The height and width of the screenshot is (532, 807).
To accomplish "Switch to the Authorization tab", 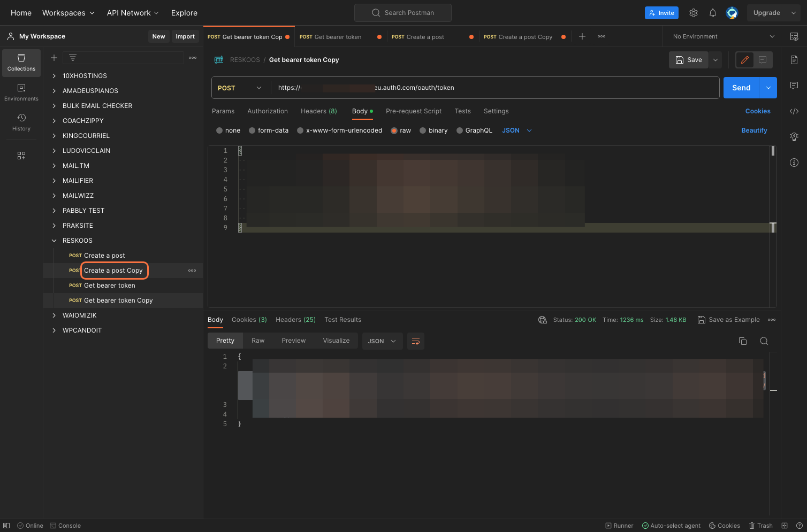I will coord(268,111).
